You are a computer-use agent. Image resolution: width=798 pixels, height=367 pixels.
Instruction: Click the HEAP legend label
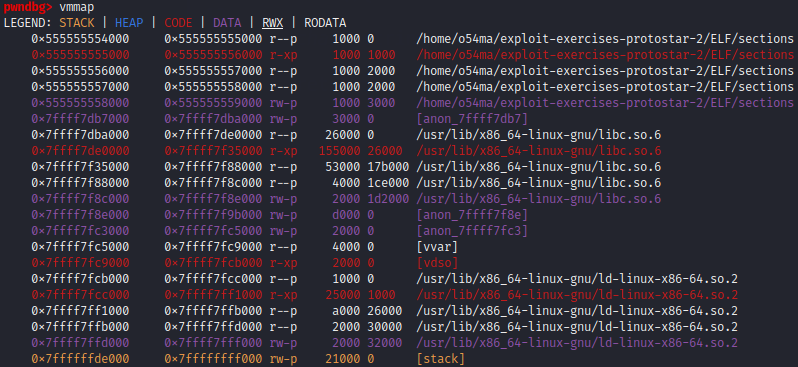[129, 23]
